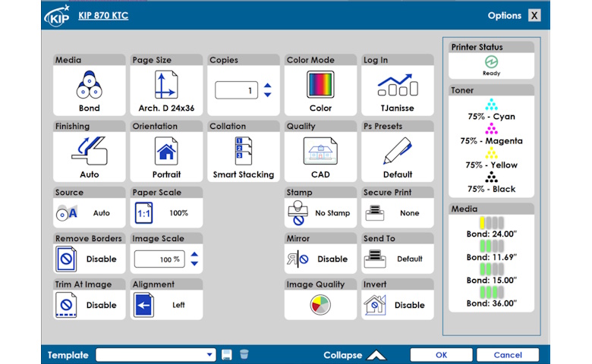Screen dimensions: 592x364
Task: Click the Paper Scale 1:1 icon
Action: click(144, 213)
